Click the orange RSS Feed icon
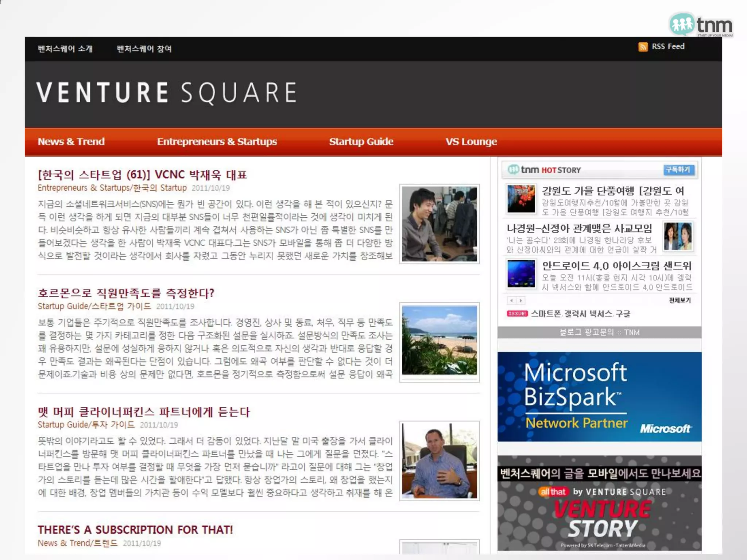Image resolution: width=747 pixels, height=560 pixels. (x=643, y=47)
